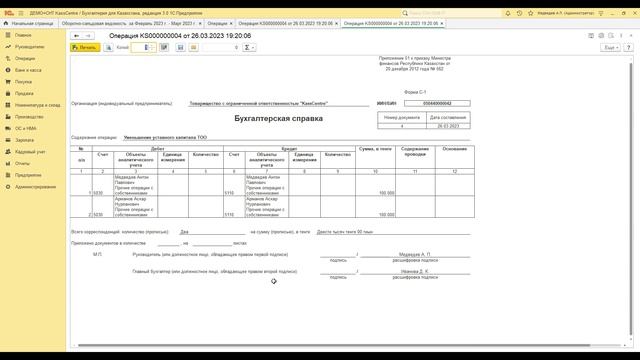Close the form with the small x

tap(631, 36)
